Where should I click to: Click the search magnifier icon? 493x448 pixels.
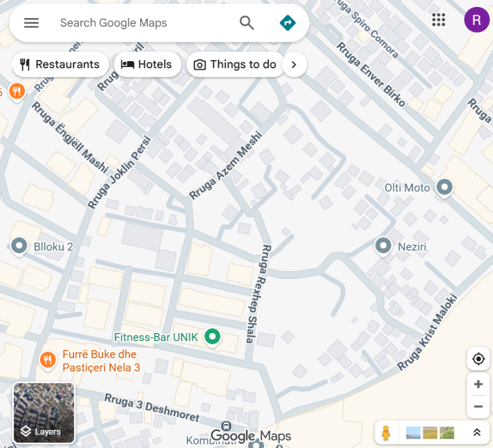[247, 23]
